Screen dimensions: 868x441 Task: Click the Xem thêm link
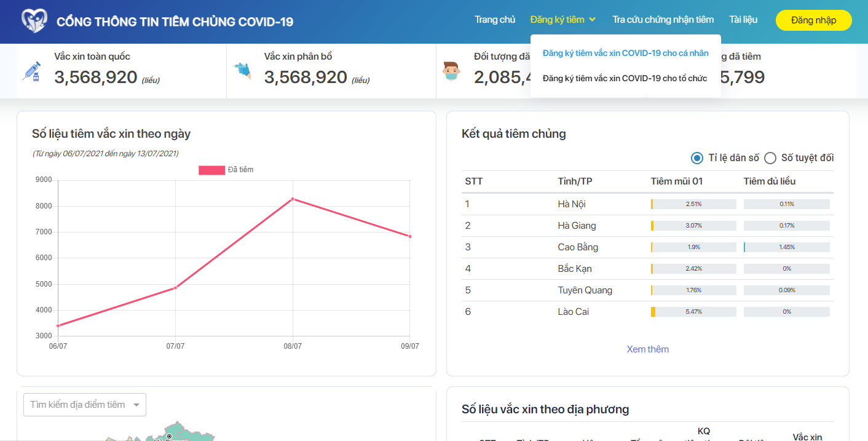point(647,349)
